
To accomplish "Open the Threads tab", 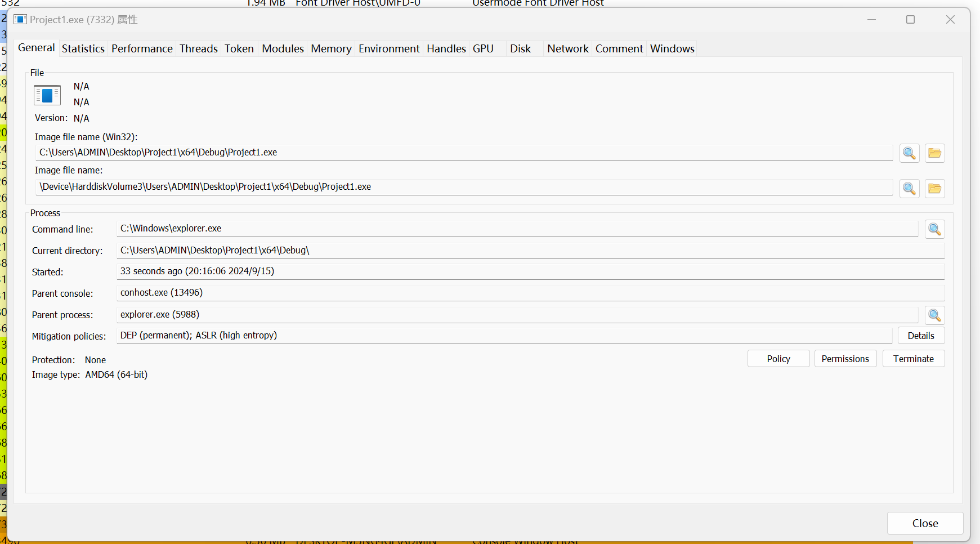I will point(198,49).
